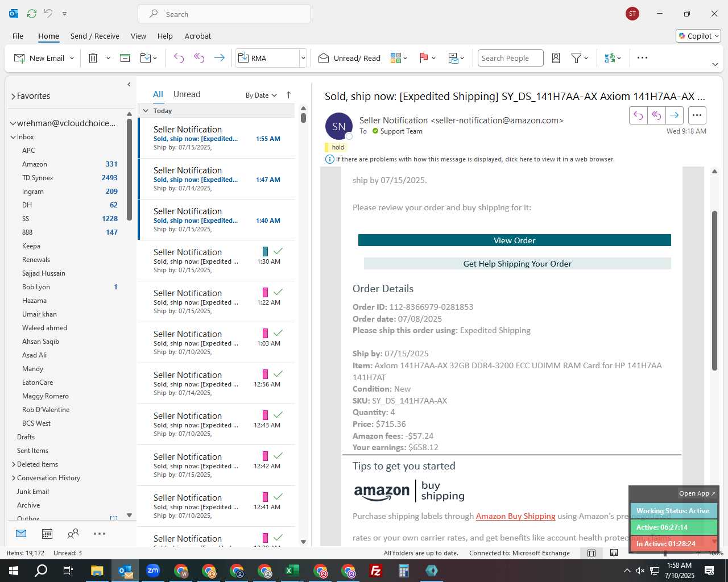Follow the Amazon Buy Shipping link

click(x=516, y=516)
